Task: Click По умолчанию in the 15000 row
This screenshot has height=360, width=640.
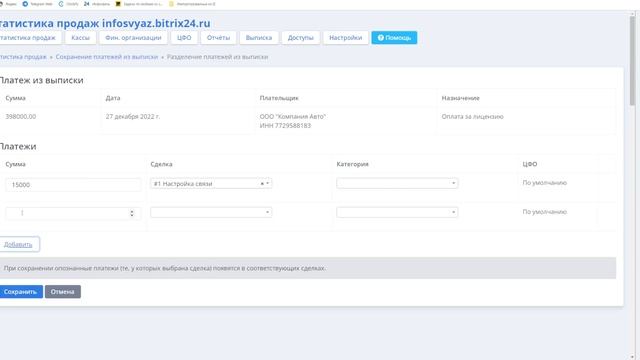Action: 544,183
